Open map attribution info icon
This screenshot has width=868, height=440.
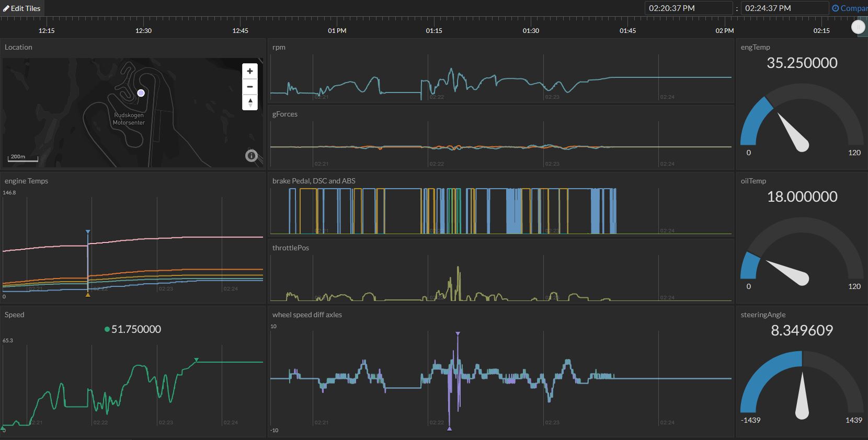click(252, 155)
